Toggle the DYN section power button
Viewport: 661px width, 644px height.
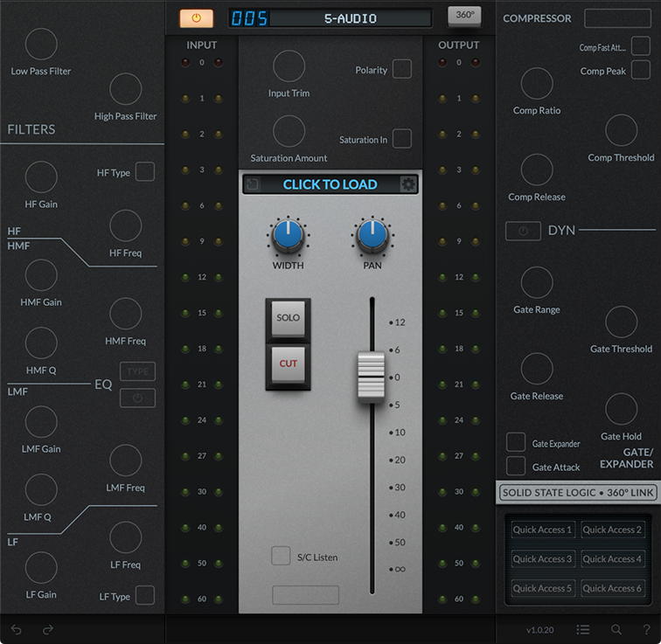523,231
